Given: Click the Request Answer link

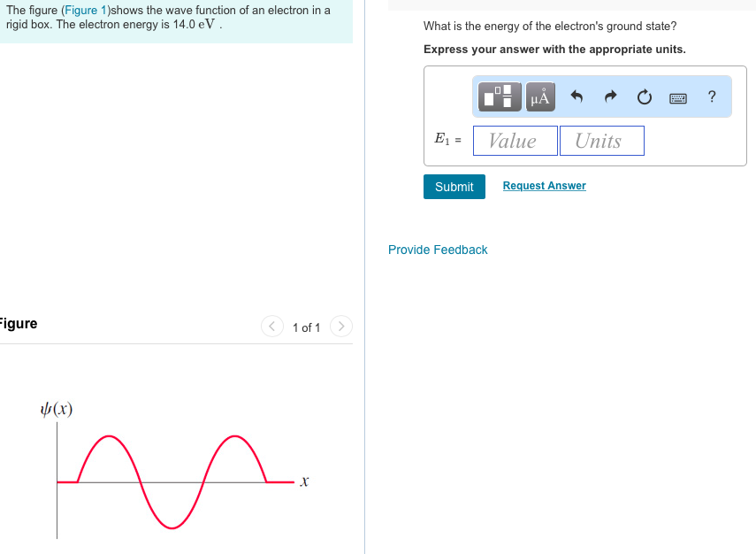Looking at the screenshot, I should (x=544, y=186).
